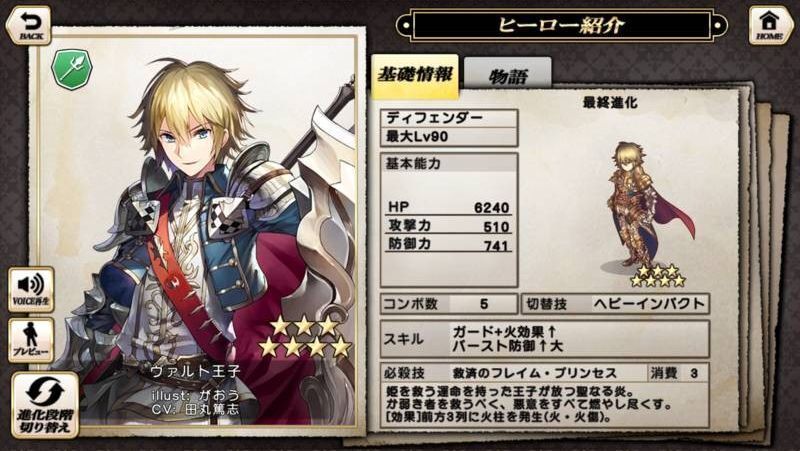
Task: Return to HOME screen
Action: (x=770, y=25)
